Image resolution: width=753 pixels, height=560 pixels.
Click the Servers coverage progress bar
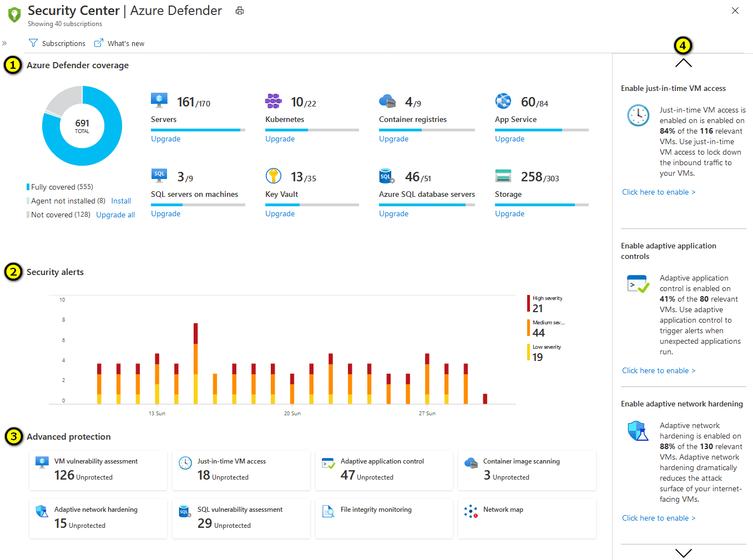coord(198,130)
